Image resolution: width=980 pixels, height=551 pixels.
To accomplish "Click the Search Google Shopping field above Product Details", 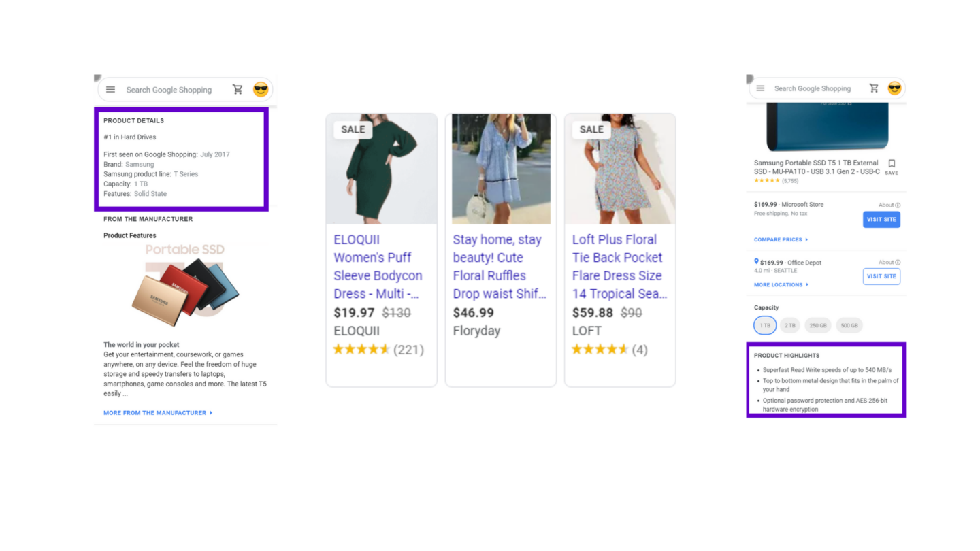I will point(169,90).
